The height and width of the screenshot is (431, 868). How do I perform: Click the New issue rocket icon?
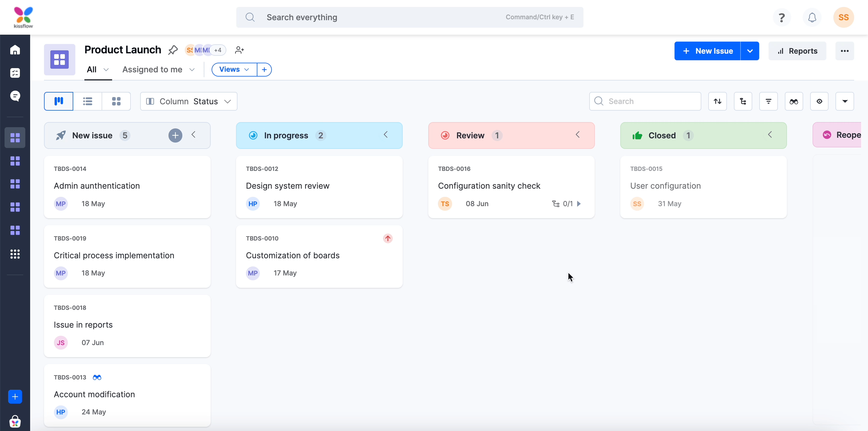(61, 135)
